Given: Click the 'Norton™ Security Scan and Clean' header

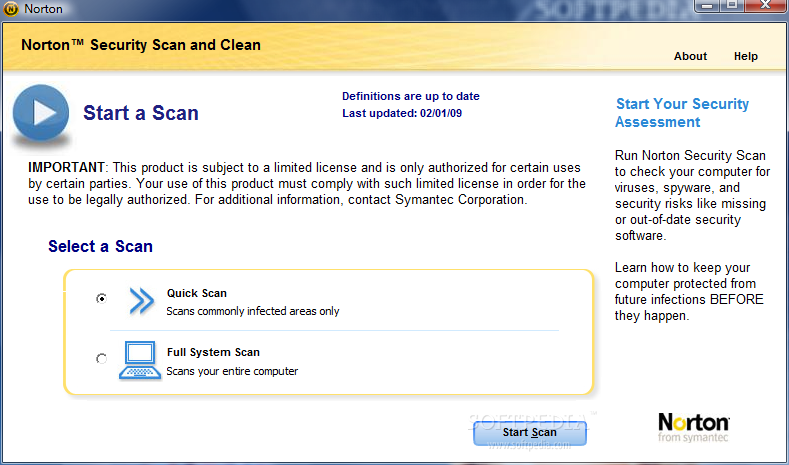Looking at the screenshot, I should point(141,45).
